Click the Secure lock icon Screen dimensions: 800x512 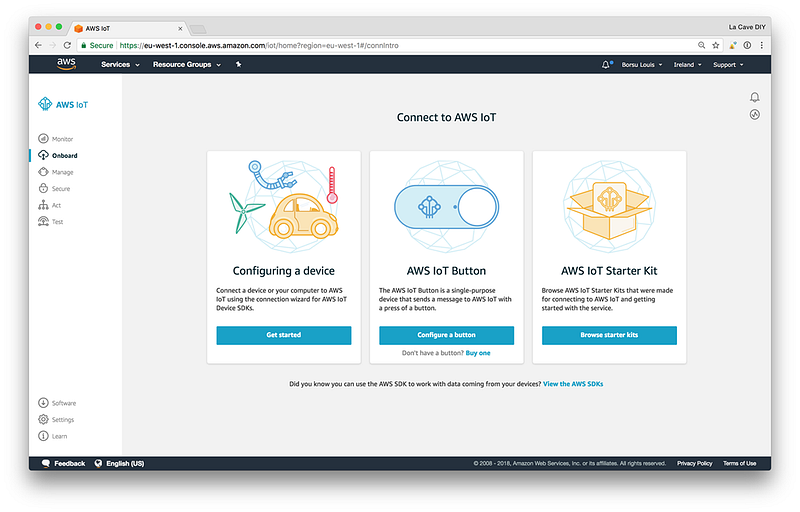coord(43,188)
